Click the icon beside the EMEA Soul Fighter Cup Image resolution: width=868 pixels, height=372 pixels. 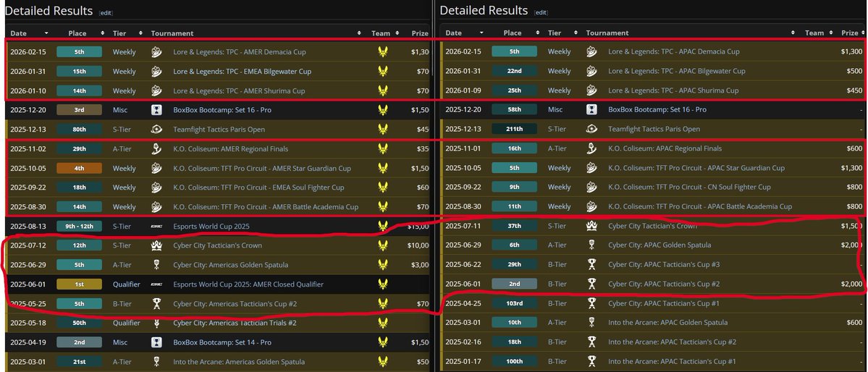coord(156,187)
